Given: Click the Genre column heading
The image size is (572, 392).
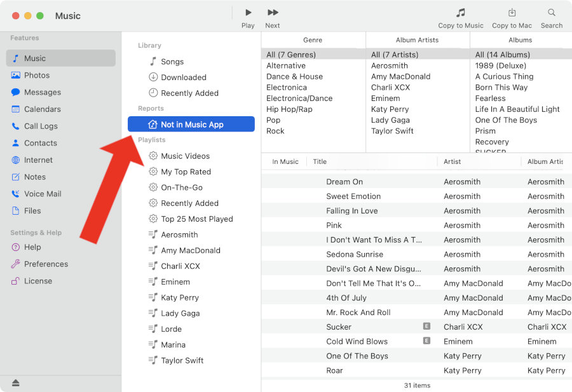Looking at the screenshot, I should pyautogui.click(x=313, y=40).
